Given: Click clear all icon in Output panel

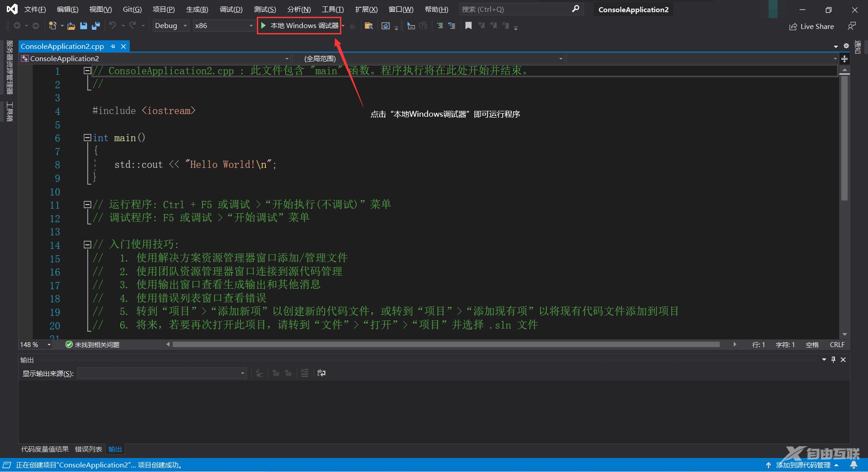Looking at the screenshot, I should (x=305, y=373).
